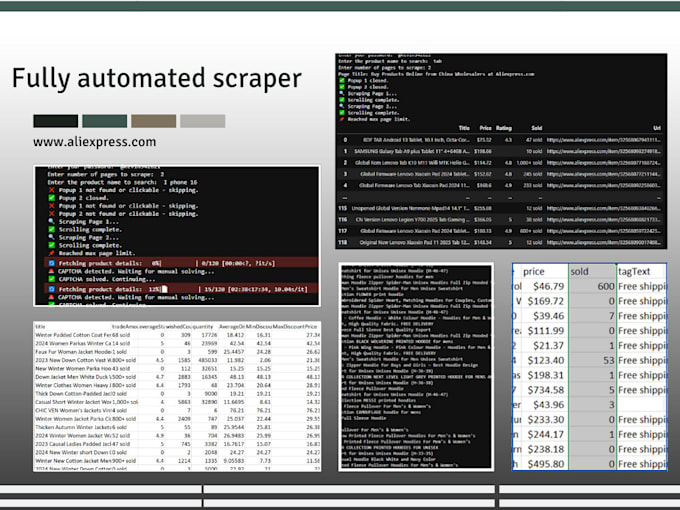Click the $46.79 price cell
Screen dimensions: 680x510
(546, 286)
